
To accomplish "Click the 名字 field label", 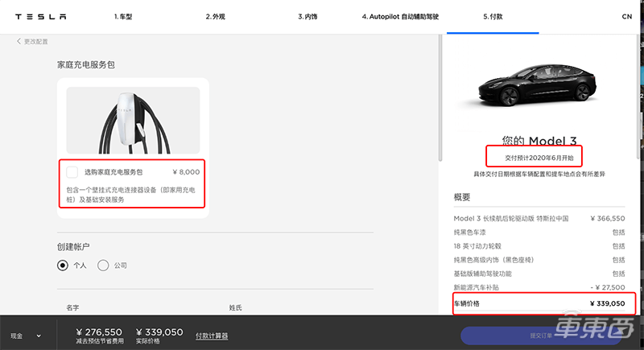I will pos(72,307).
